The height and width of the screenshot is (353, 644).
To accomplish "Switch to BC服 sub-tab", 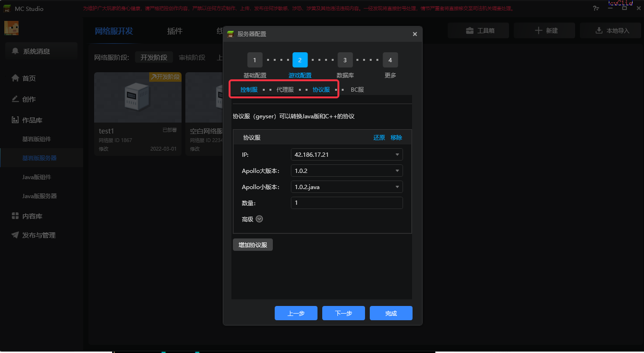I will (357, 89).
